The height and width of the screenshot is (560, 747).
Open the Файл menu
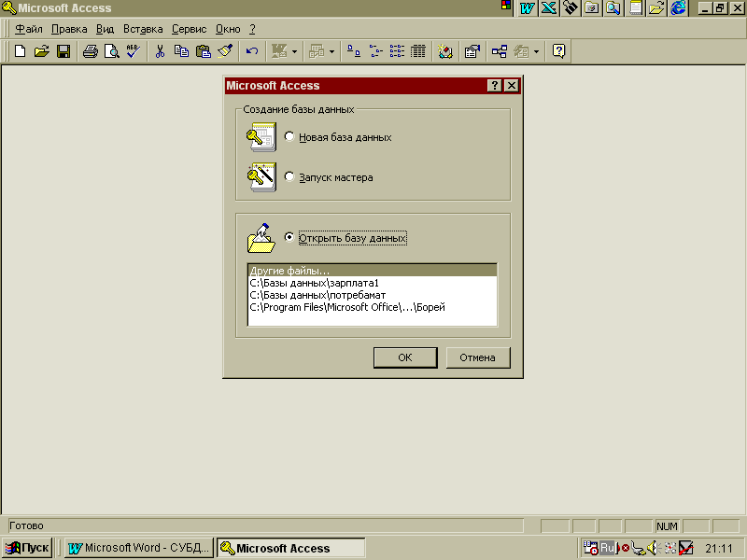29,29
